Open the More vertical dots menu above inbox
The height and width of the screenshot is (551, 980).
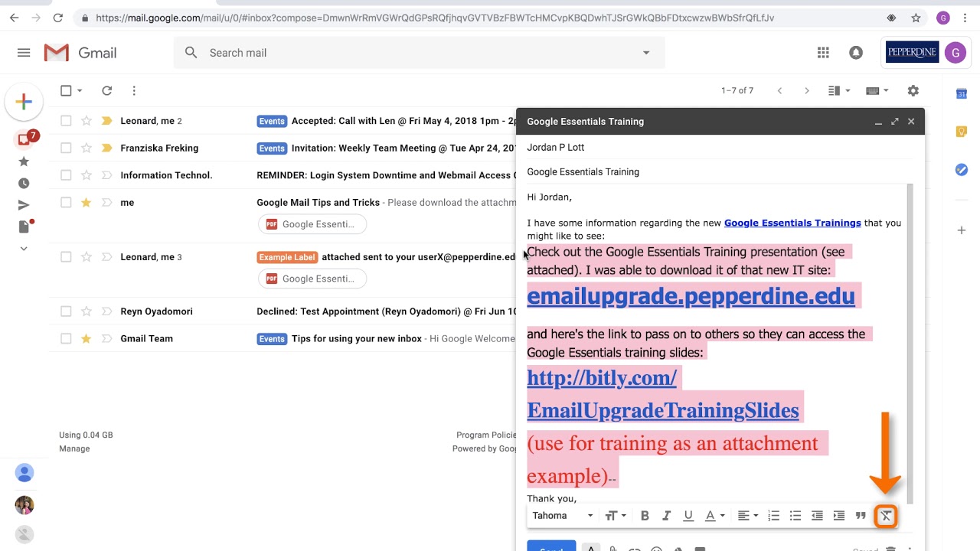[134, 90]
